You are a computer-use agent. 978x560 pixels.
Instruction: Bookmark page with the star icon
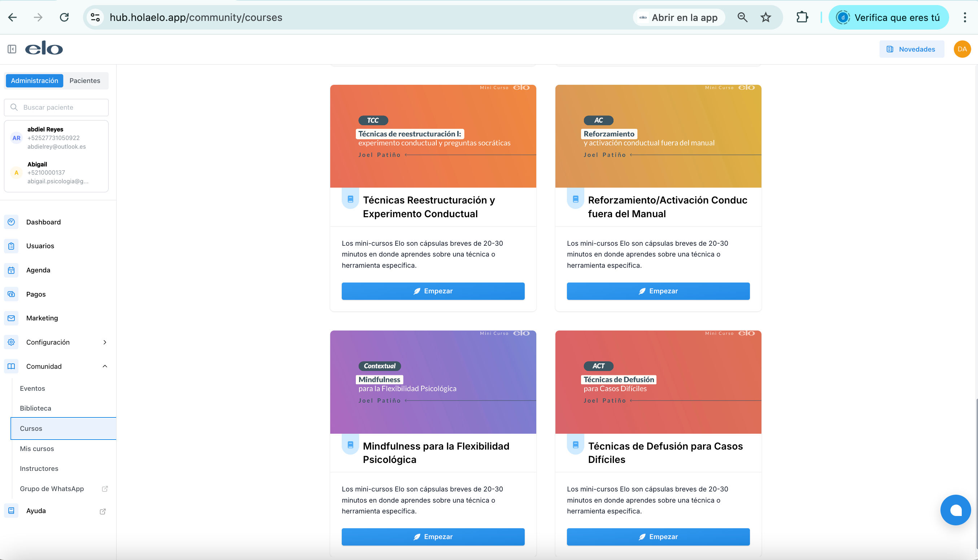765,17
